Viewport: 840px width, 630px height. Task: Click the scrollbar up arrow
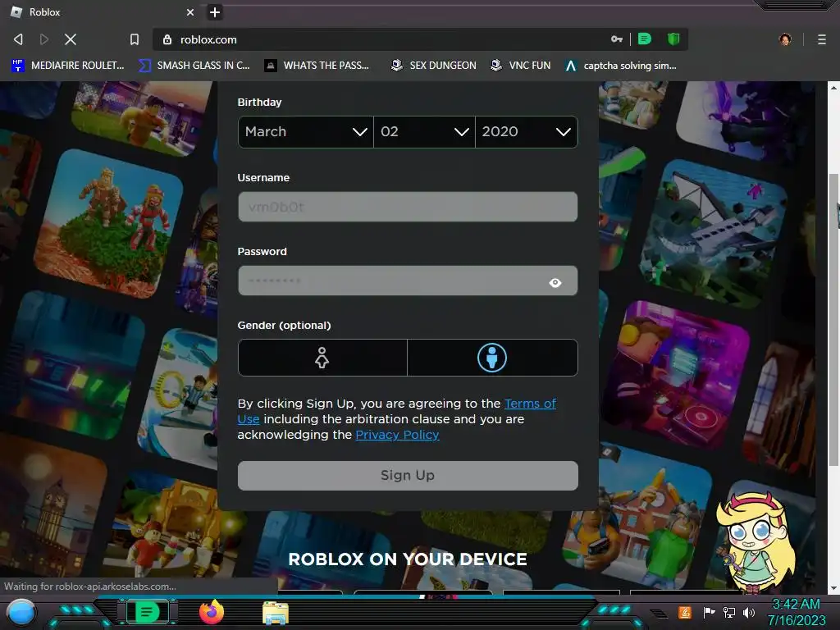pyautogui.click(x=833, y=87)
